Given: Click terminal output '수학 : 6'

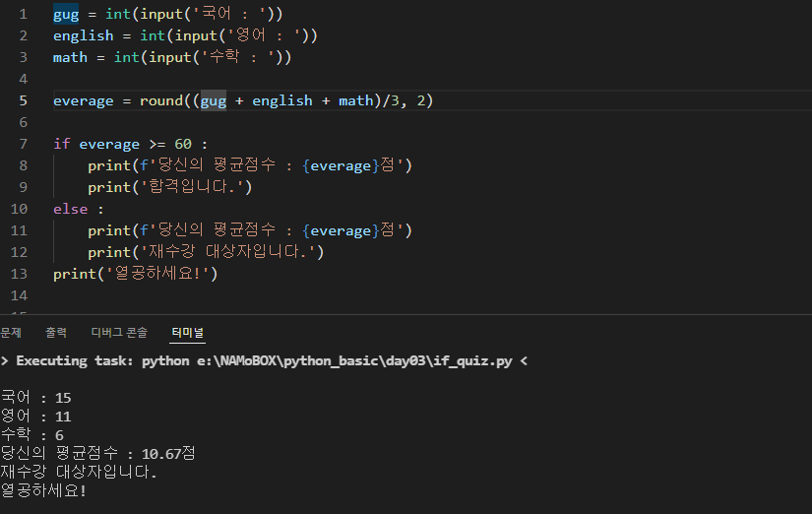Looking at the screenshot, I should tap(32, 434).
